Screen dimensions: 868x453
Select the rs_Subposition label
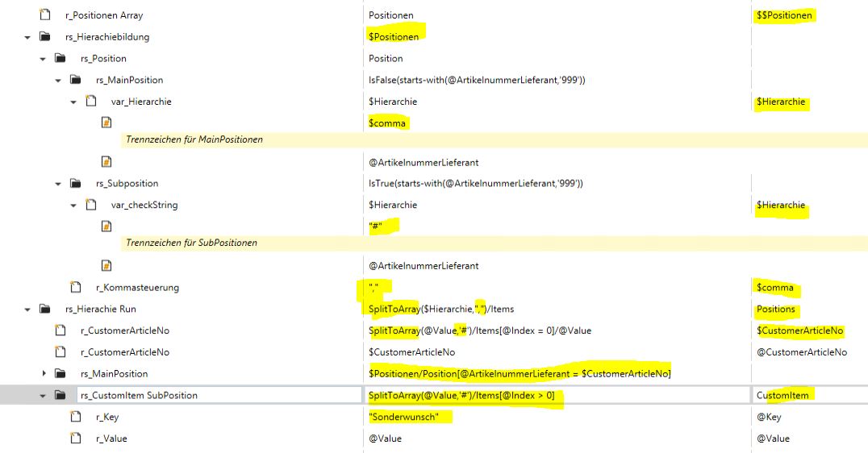click(x=127, y=183)
